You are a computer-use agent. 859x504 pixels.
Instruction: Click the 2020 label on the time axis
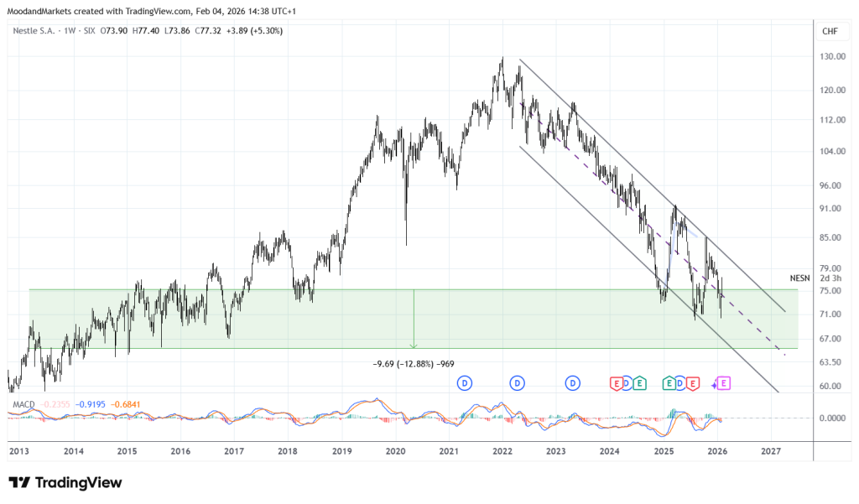pyautogui.click(x=395, y=451)
